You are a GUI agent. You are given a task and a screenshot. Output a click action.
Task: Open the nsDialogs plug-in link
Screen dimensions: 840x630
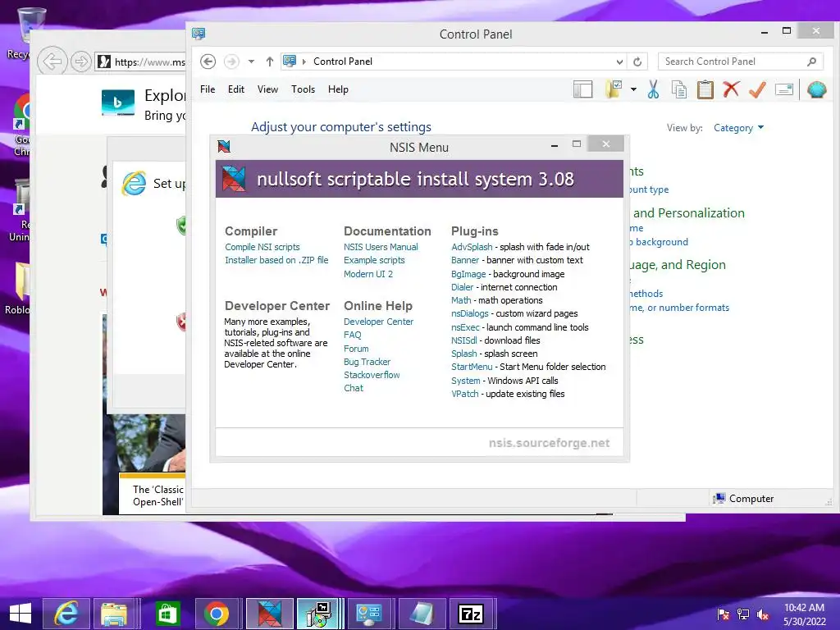point(470,313)
